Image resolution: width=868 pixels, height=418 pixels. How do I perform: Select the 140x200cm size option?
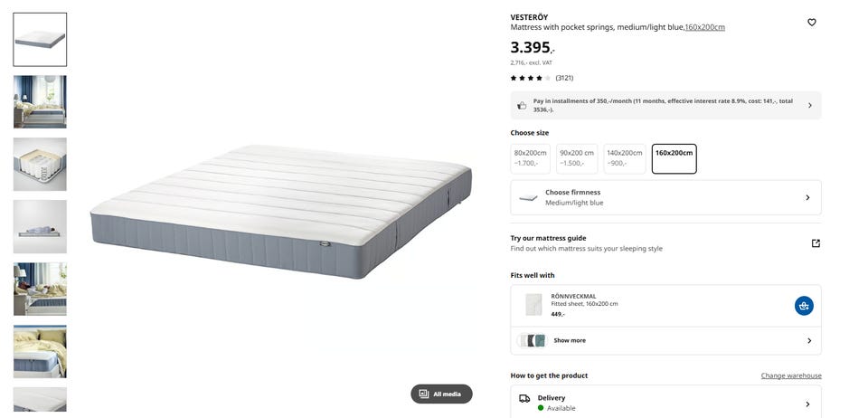[x=625, y=158]
